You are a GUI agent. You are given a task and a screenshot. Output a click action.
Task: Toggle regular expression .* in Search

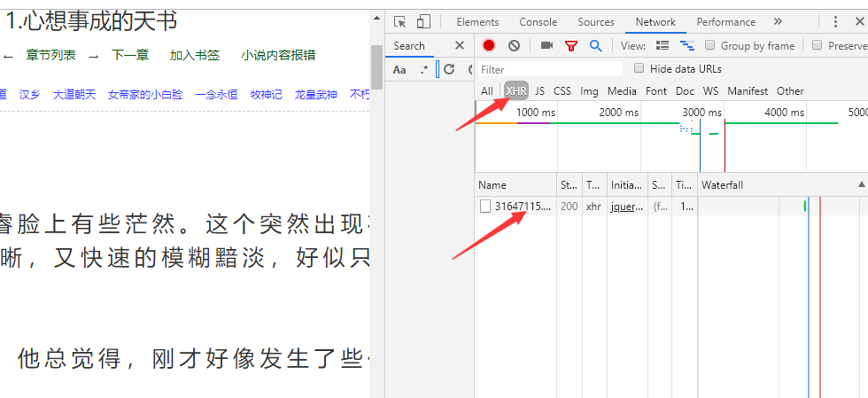pos(424,69)
